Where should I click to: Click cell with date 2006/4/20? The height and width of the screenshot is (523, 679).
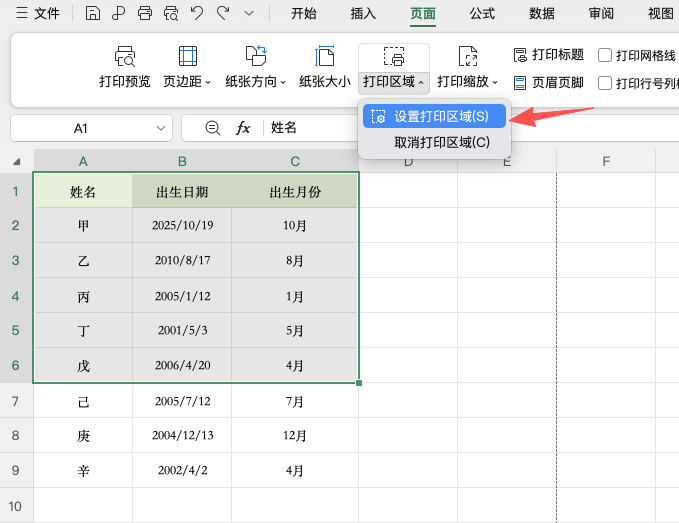coord(182,365)
